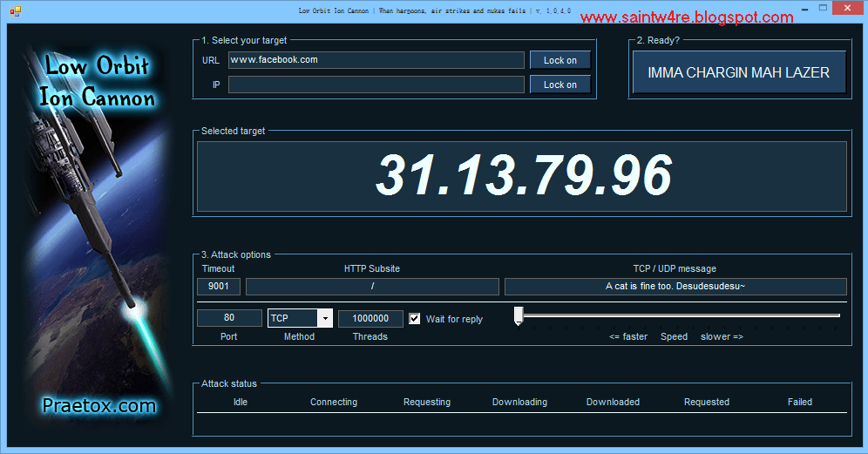The width and height of the screenshot is (868, 454).
Task: Click the Low Orbit Ion Cannon banner image
Action: [x=98, y=235]
